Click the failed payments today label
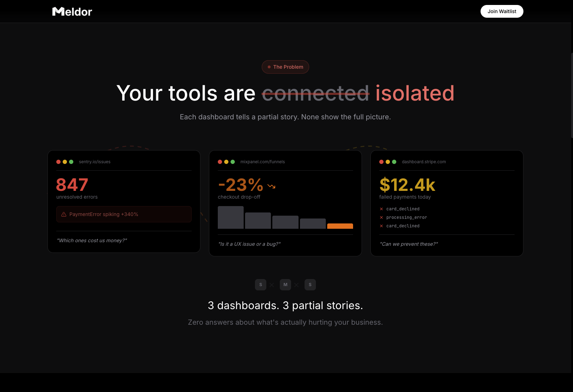 point(405,197)
